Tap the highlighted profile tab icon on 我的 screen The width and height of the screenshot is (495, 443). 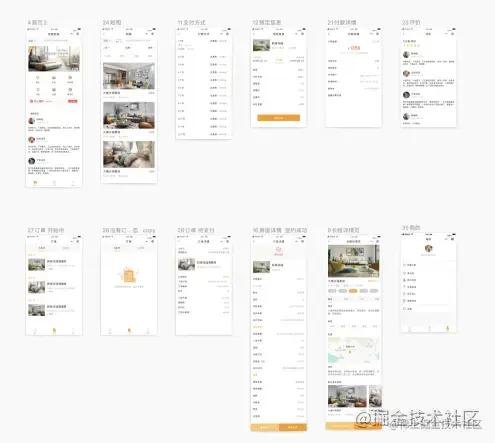click(x=447, y=328)
